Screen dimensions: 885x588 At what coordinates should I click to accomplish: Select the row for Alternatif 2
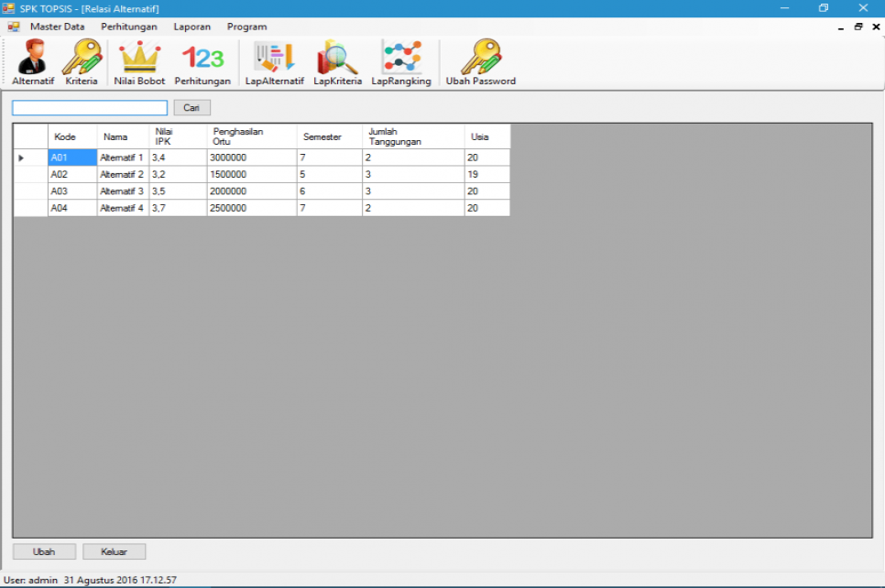pyautogui.click(x=122, y=174)
